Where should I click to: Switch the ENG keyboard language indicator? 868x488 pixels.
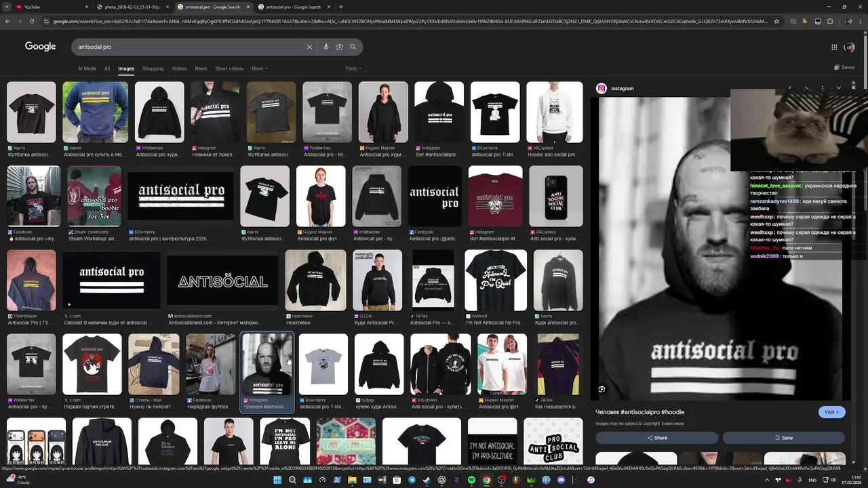(x=813, y=480)
